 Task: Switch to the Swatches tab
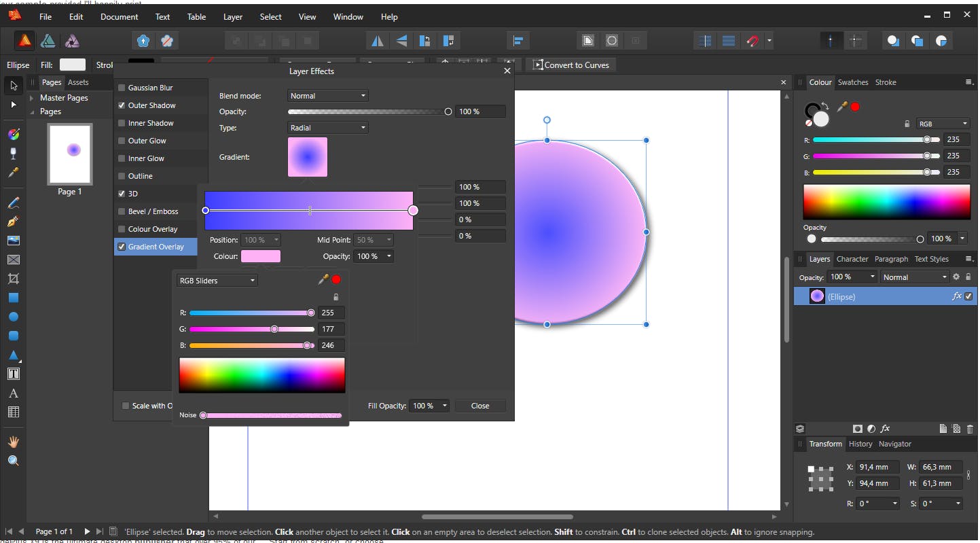[x=853, y=82]
